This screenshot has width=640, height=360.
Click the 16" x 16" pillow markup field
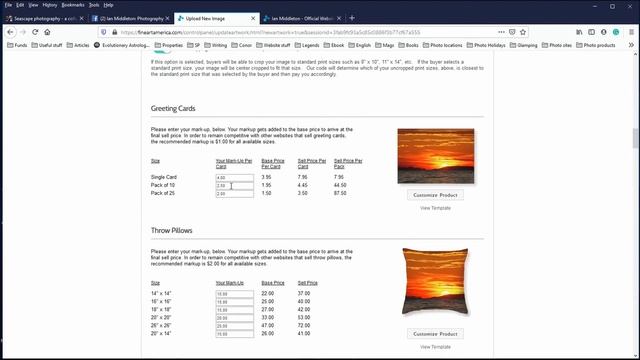[x=235, y=302]
